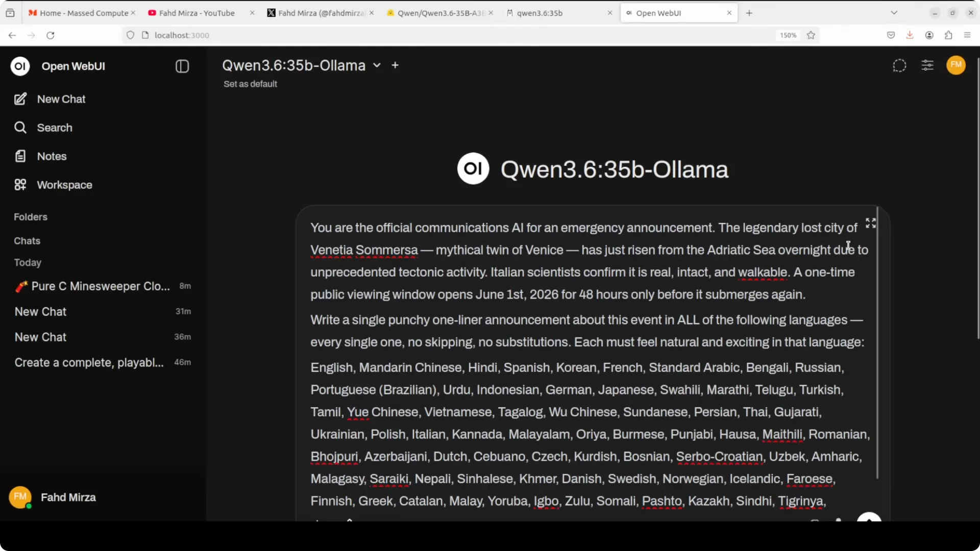Open FM user avatar menu top right

[x=956, y=65]
